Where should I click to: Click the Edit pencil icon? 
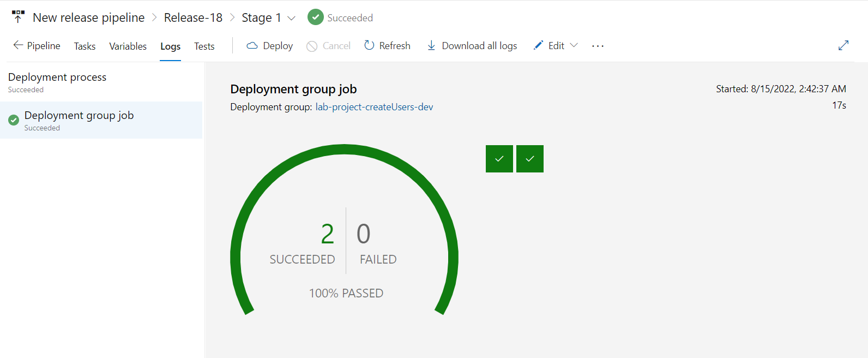click(x=538, y=45)
